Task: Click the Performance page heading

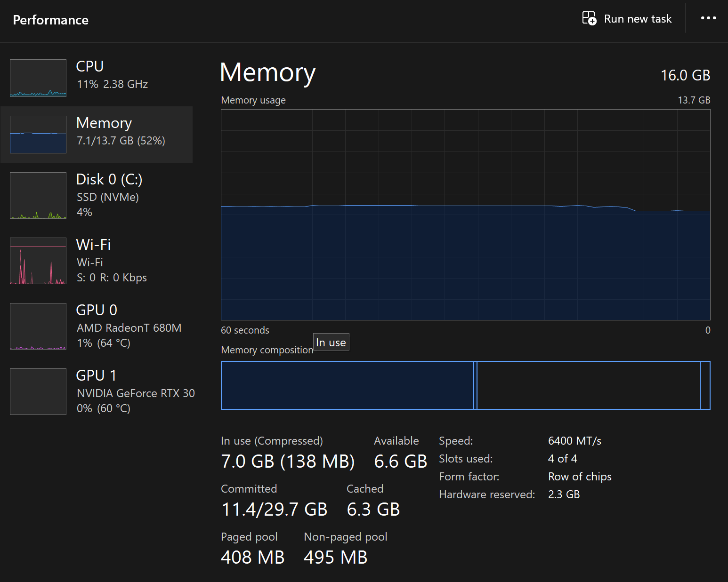Action: click(51, 20)
